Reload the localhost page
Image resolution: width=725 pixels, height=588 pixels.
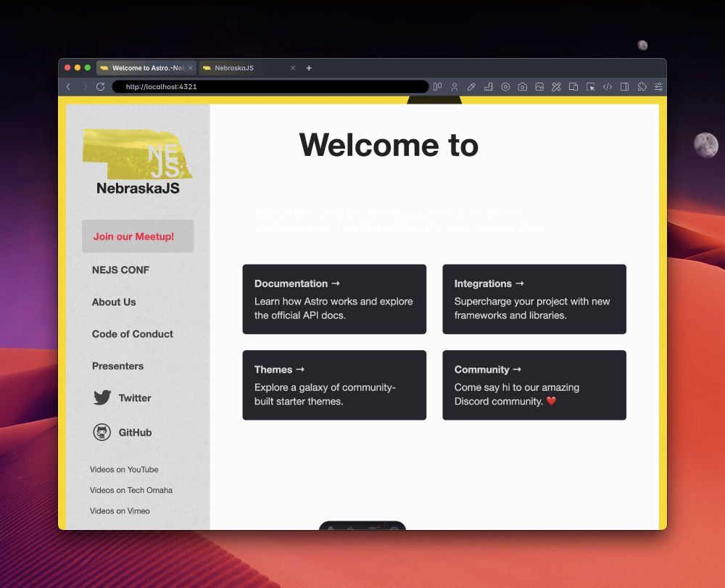[100, 86]
